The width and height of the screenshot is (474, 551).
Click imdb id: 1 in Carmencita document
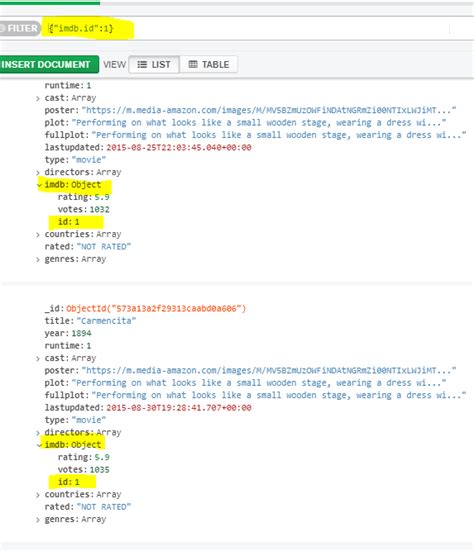tap(69, 482)
